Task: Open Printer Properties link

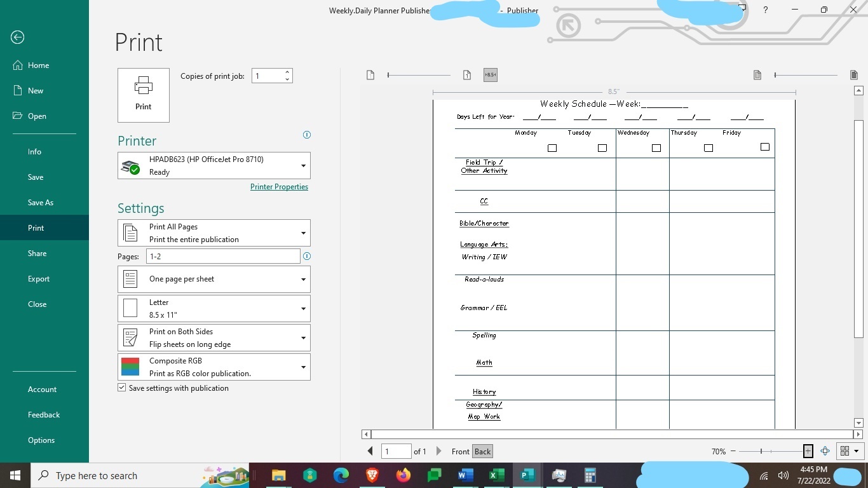Action: pyautogui.click(x=279, y=186)
